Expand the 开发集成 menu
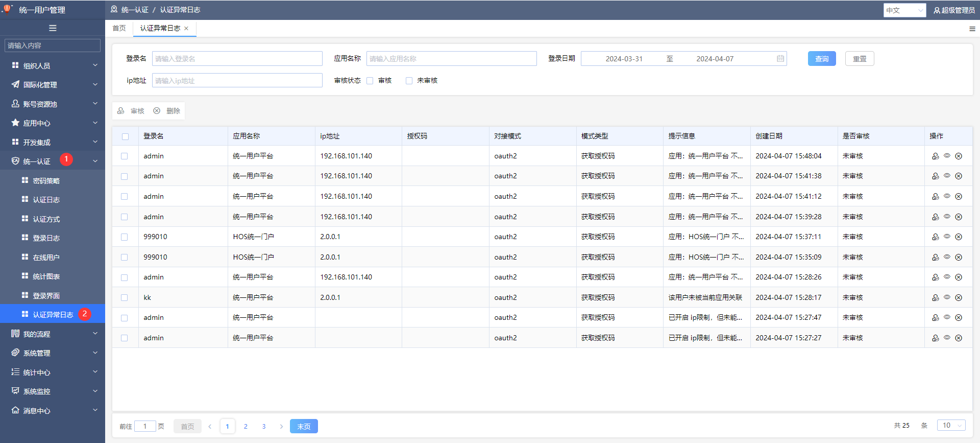Viewport: 980px width, 443px height. pyautogui.click(x=53, y=142)
